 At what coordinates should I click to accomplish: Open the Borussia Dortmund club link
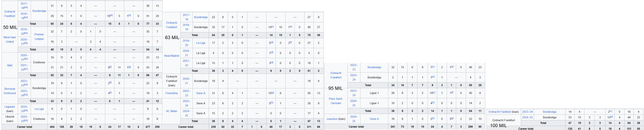point(10,91)
